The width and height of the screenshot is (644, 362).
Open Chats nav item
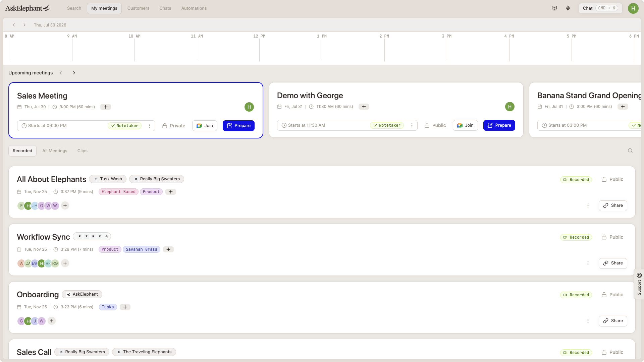coord(165,8)
